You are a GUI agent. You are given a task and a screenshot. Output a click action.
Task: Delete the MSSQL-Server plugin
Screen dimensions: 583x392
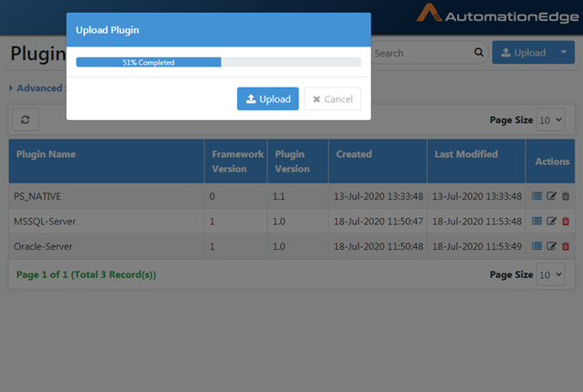[x=566, y=222]
